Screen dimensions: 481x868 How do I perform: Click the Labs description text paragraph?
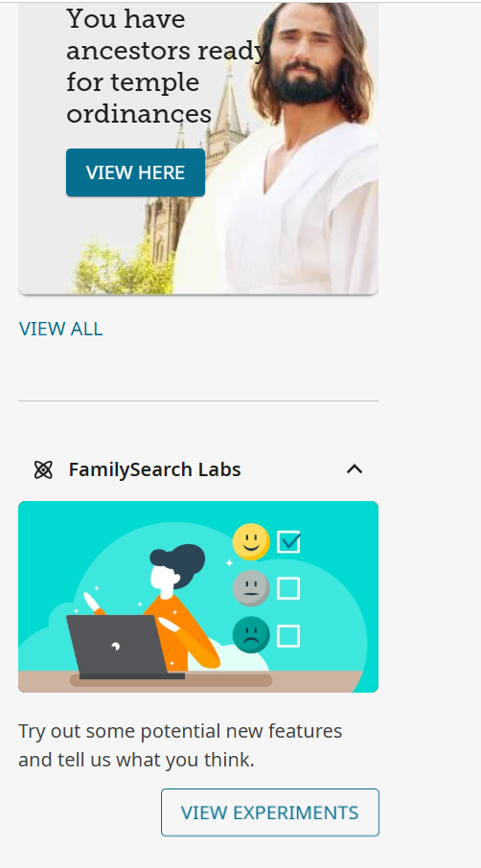click(x=180, y=745)
